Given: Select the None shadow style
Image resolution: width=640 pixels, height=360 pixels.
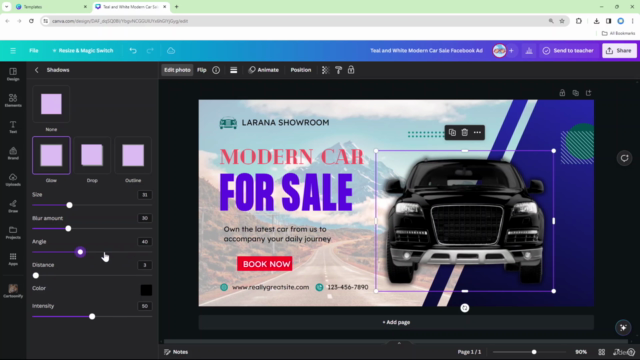Looking at the screenshot, I should click(x=51, y=104).
